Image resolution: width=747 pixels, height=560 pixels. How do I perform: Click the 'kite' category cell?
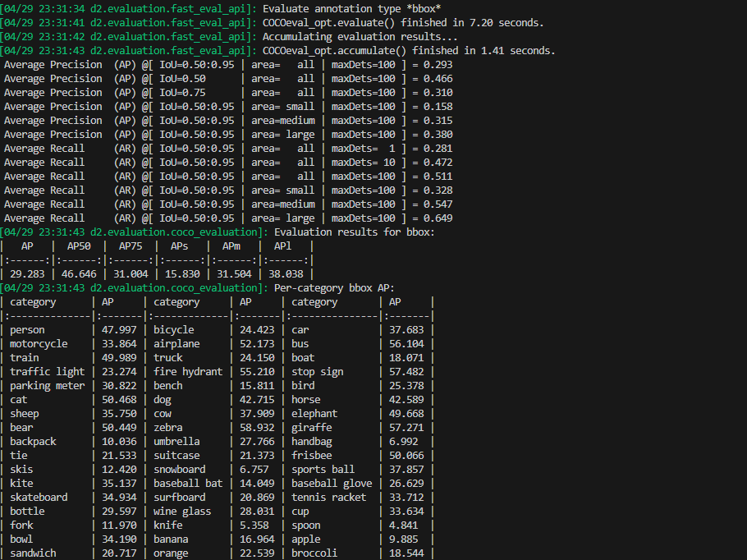(x=21, y=484)
